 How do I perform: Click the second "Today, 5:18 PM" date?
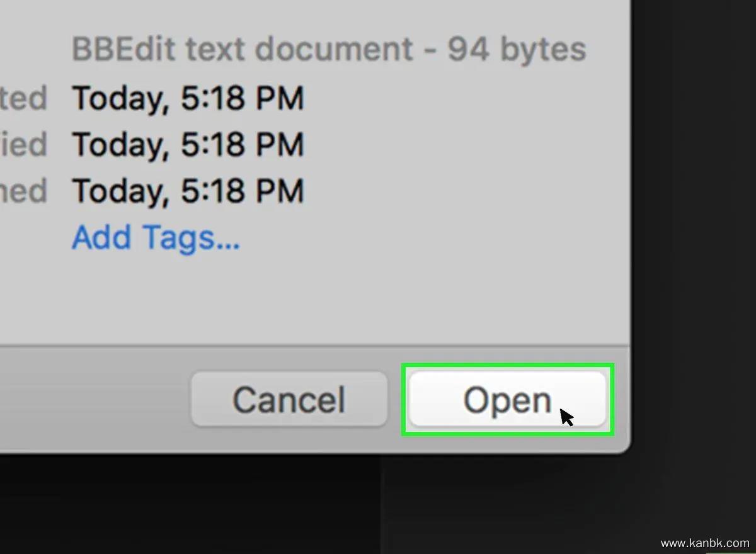coord(188,145)
